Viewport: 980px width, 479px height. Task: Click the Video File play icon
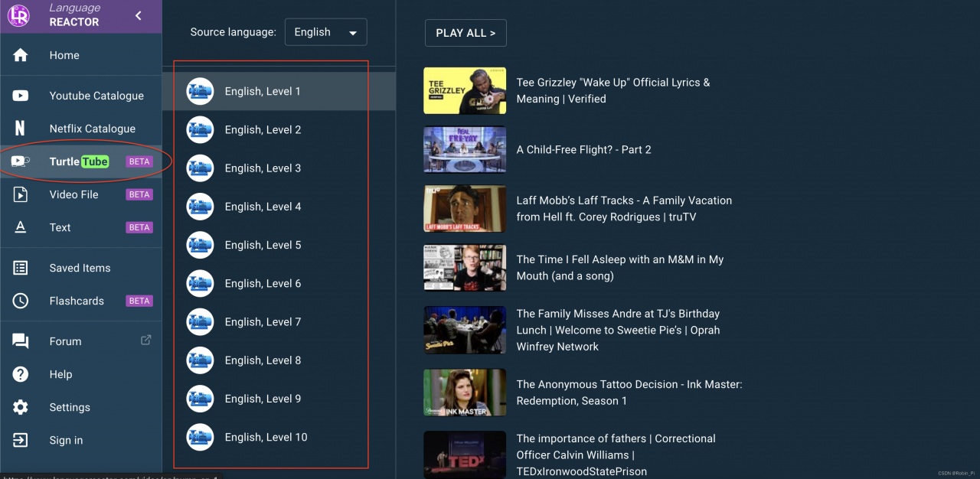click(x=21, y=194)
